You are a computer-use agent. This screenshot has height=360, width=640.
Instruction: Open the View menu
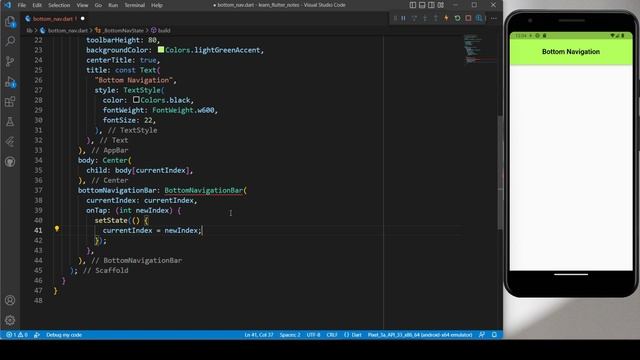(82, 5)
